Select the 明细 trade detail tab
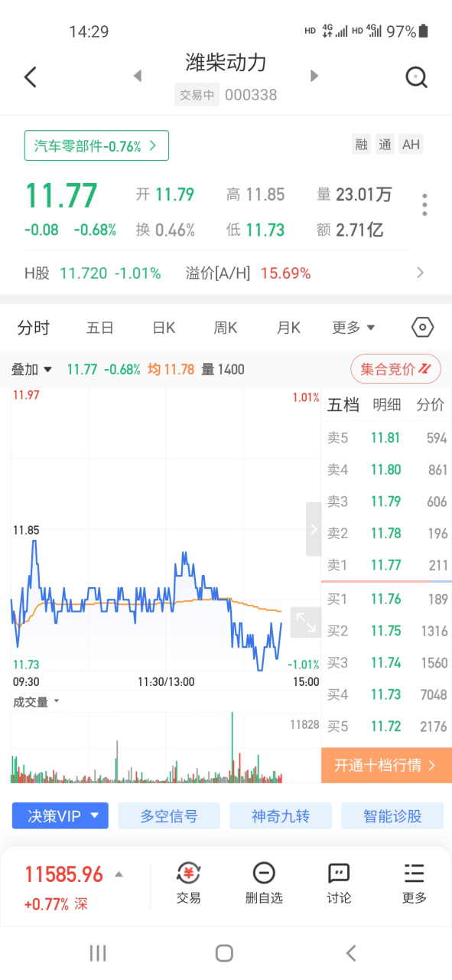Image resolution: width=452 pixels, height=980 pixels. pyautogui.click(x=386, y=405)
